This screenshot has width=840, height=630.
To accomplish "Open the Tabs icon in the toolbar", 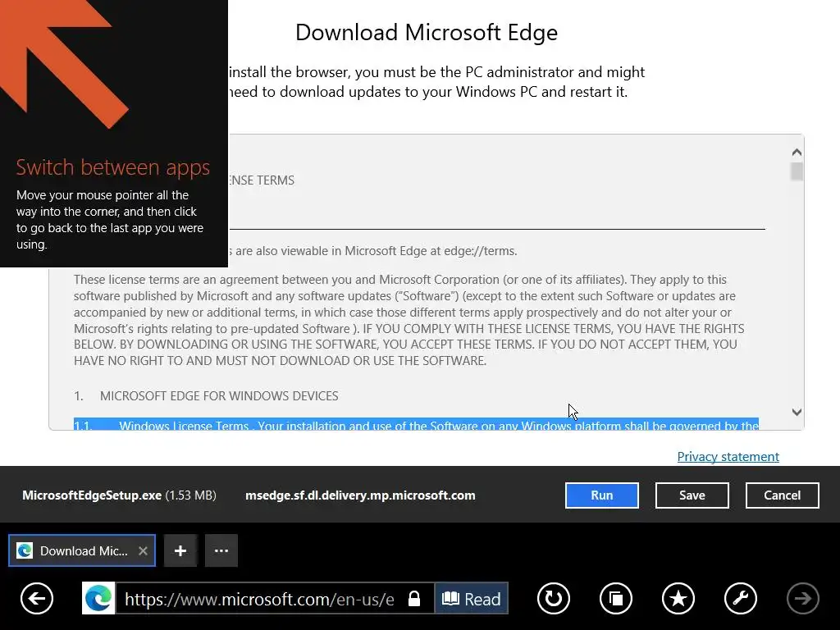I will pyautogui.click(x=616, y=598).
